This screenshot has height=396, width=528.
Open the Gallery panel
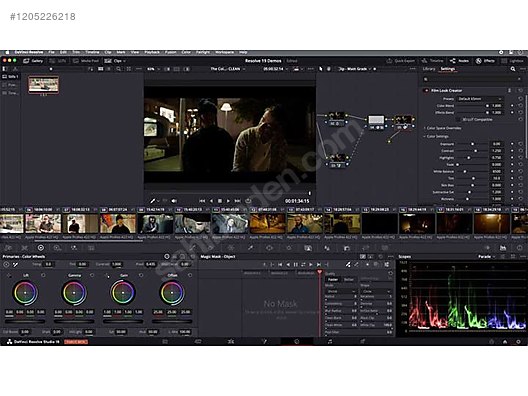point(33,61)
